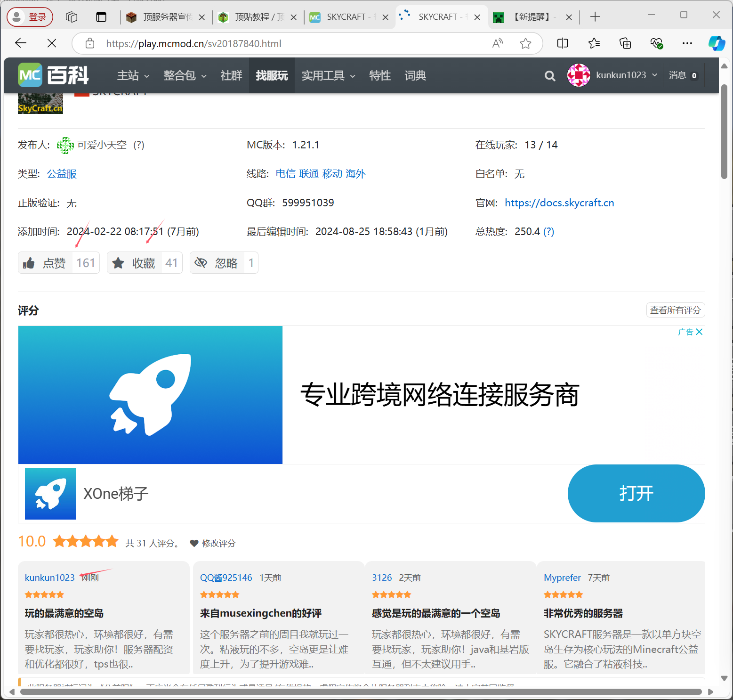Open the site search magnifier
733x700 pixels.
(550, 75)
